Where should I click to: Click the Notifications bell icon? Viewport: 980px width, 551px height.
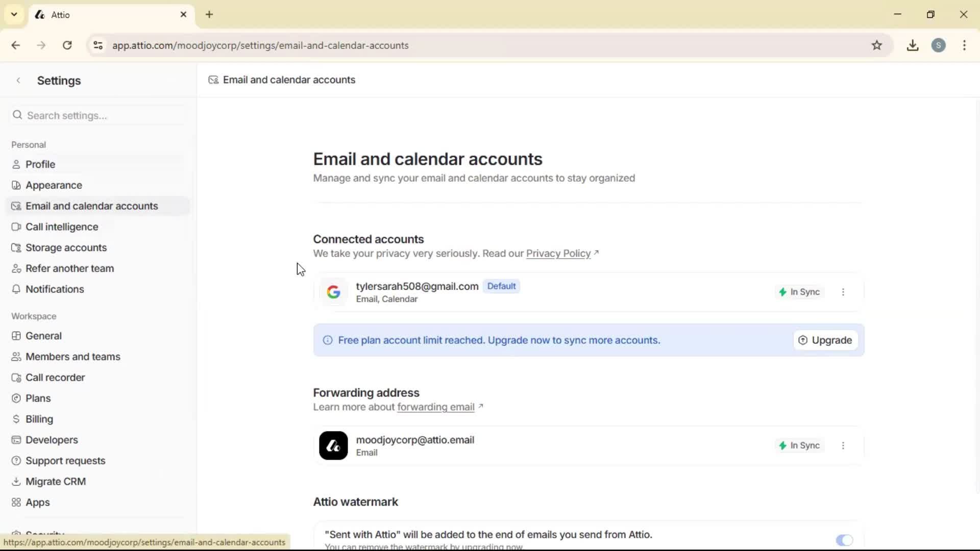click(x=16, y=289)
